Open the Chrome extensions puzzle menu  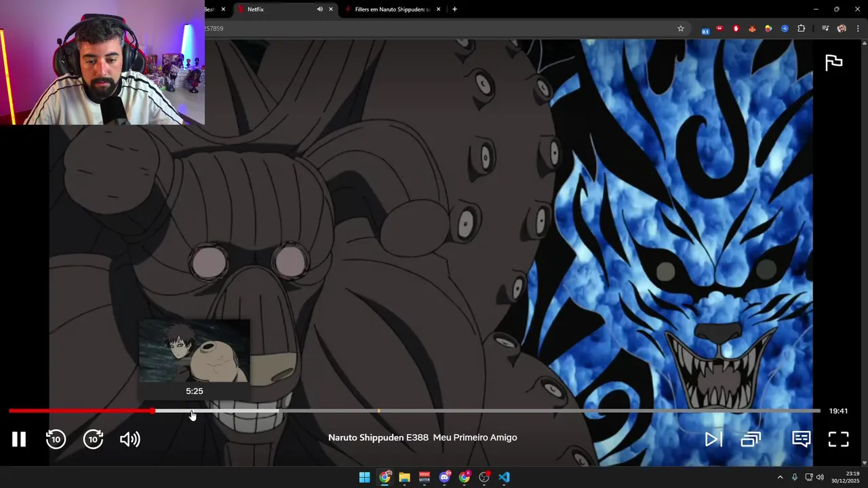click(802, 28)
